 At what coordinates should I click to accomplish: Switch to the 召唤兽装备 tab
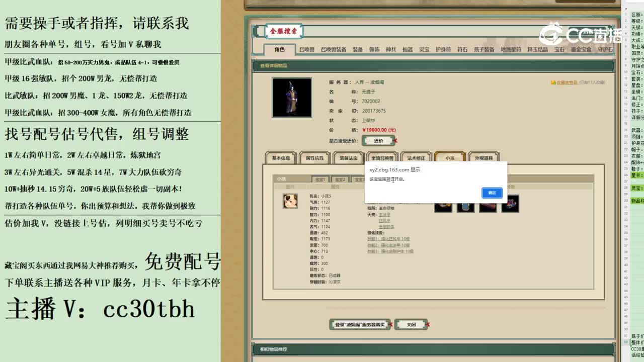tap(334, 49)
